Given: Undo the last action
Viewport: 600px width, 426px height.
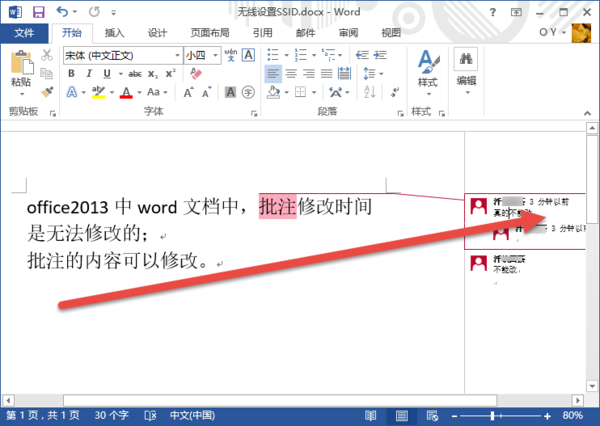Looking at the screenshot, I should [62, 12].
